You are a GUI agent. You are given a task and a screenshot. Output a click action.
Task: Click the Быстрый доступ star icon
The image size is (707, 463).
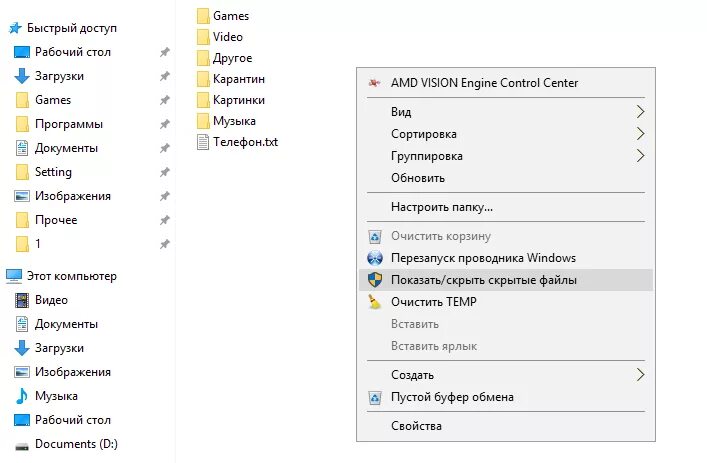point(14,28)
